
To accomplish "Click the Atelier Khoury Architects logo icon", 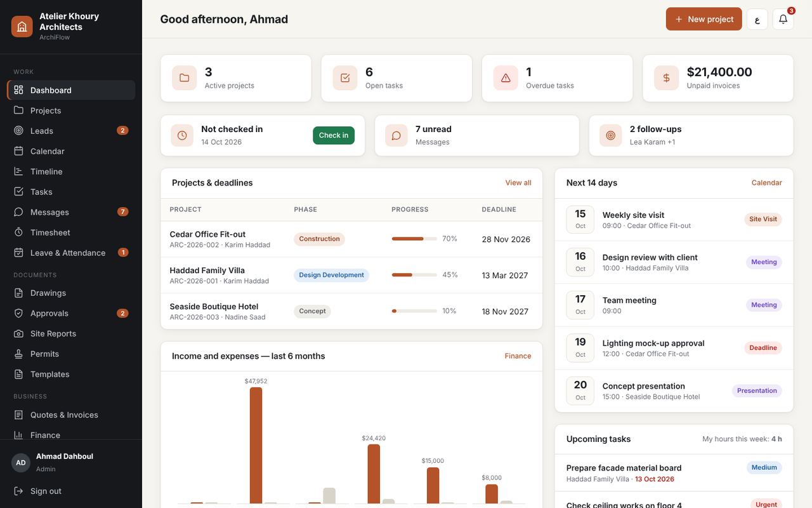I will tap(22, 26).
